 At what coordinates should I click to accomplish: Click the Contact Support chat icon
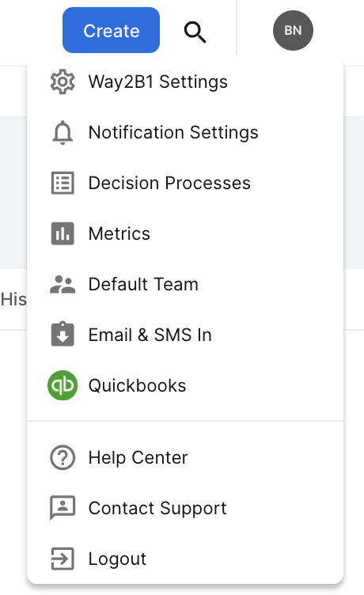point(63,508)
